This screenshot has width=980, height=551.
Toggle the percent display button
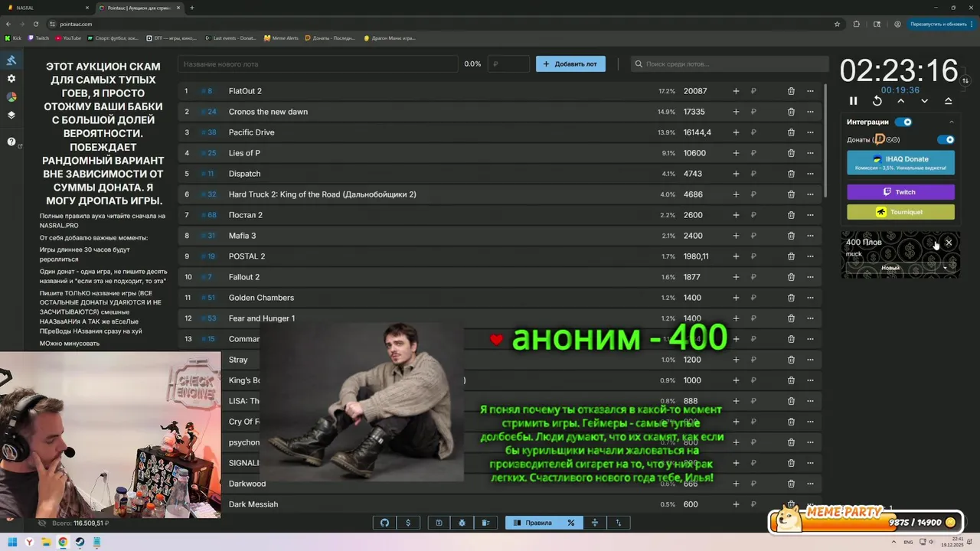[x=570, y=523]
